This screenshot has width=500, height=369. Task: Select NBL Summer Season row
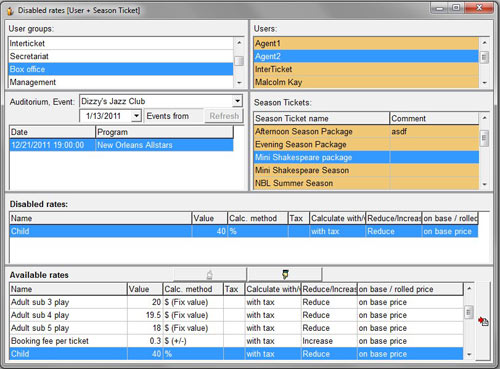point(366,183)
